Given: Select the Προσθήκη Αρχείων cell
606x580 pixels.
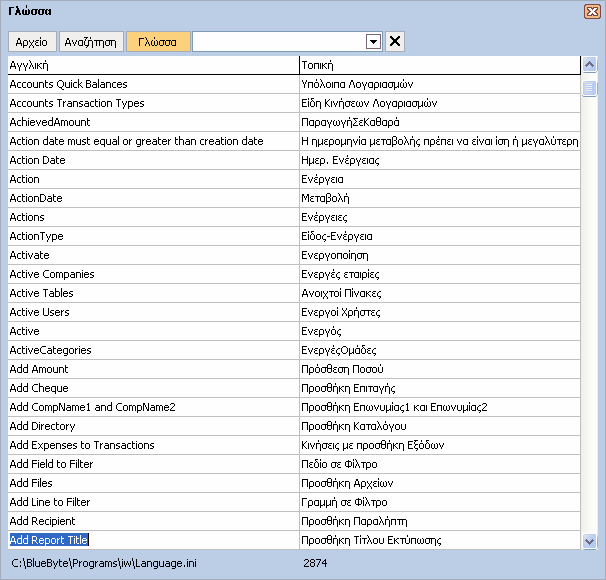Looking at the screenshot, I should 440,483.
